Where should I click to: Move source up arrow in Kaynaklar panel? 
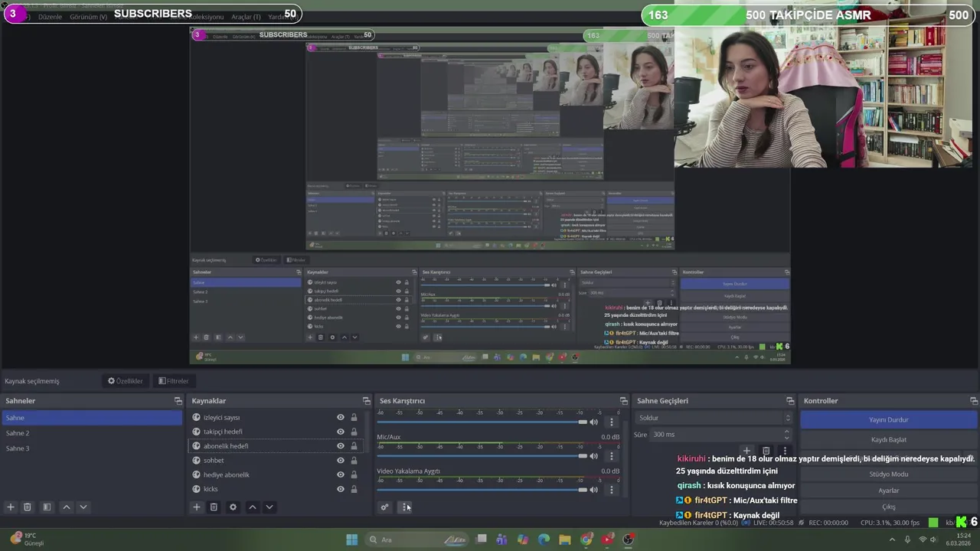252,507
